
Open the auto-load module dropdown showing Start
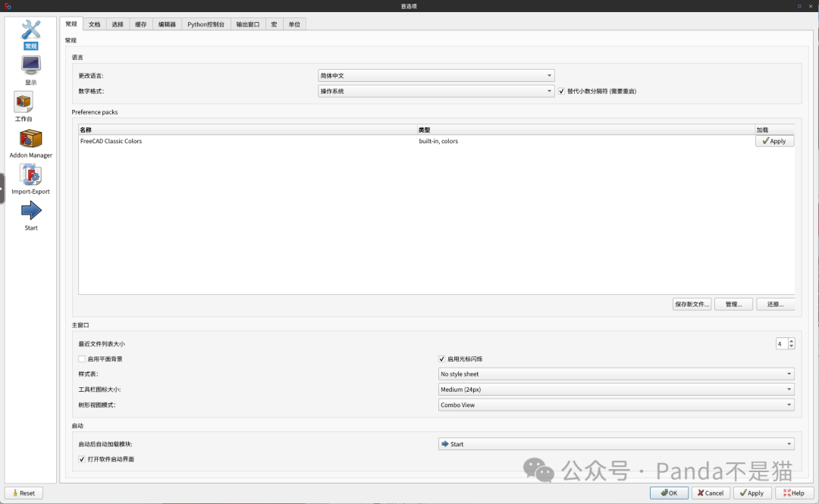click(617, 444)
